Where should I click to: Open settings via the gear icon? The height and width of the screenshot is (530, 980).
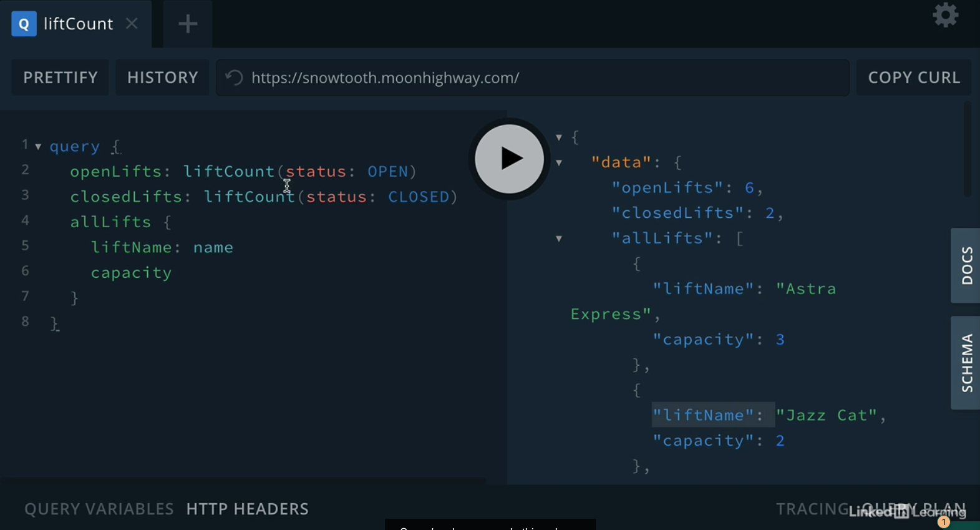pos(946,15)
